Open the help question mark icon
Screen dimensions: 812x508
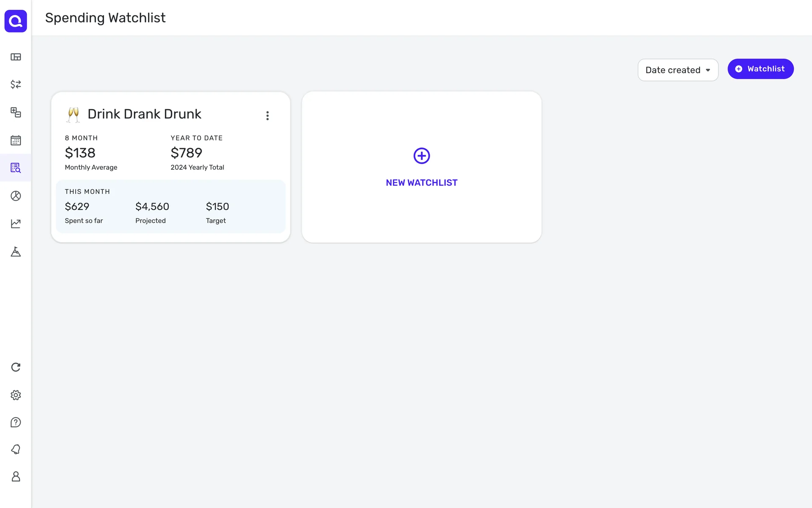16,422
